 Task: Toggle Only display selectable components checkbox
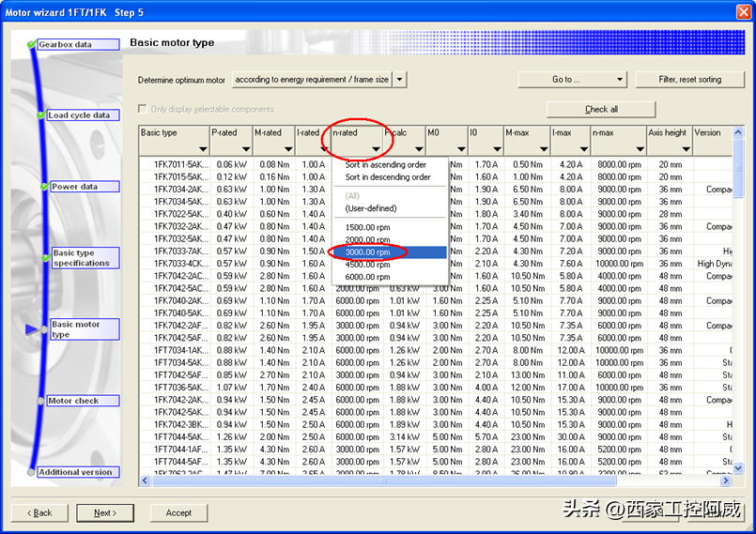(143, 109)
